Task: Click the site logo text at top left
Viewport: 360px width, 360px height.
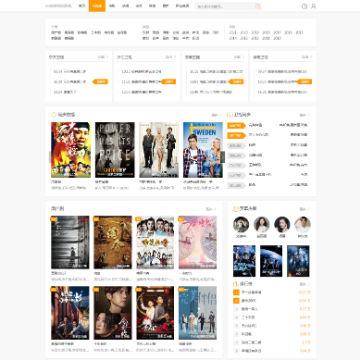Action: pos(58,6)
